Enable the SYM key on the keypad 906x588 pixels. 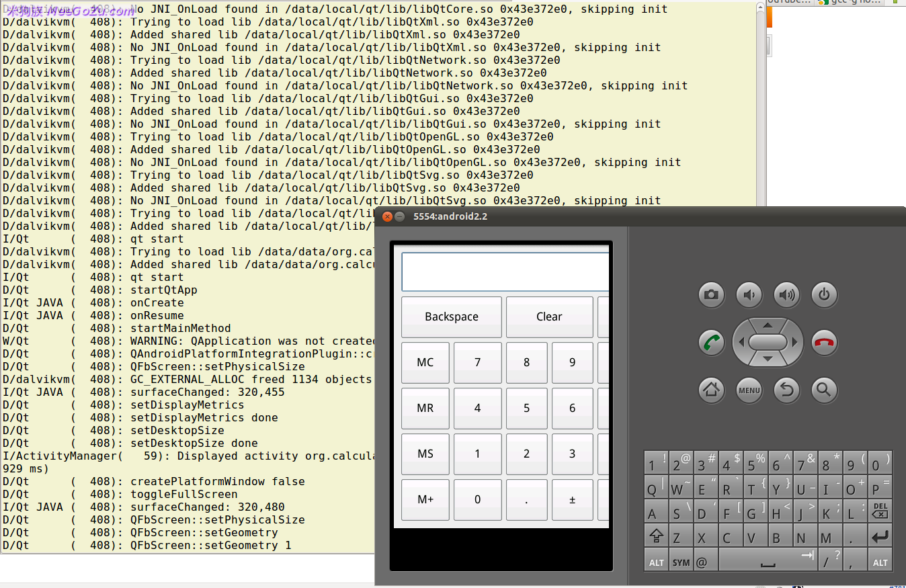click(x=681, y=561)
